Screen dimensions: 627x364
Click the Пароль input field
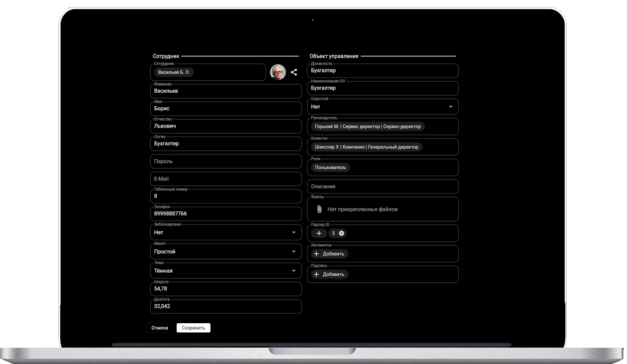tap(226, 161)
